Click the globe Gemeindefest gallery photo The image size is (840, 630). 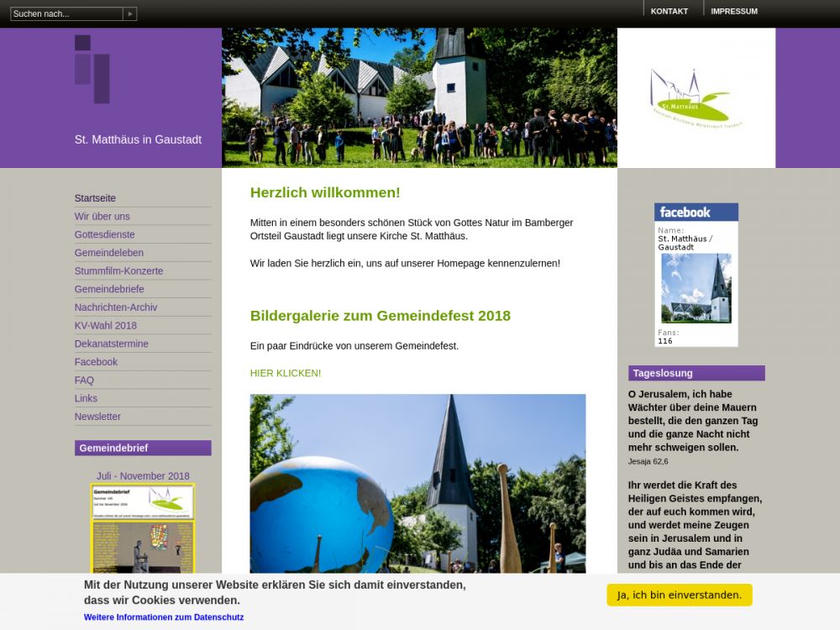(417, 483)
